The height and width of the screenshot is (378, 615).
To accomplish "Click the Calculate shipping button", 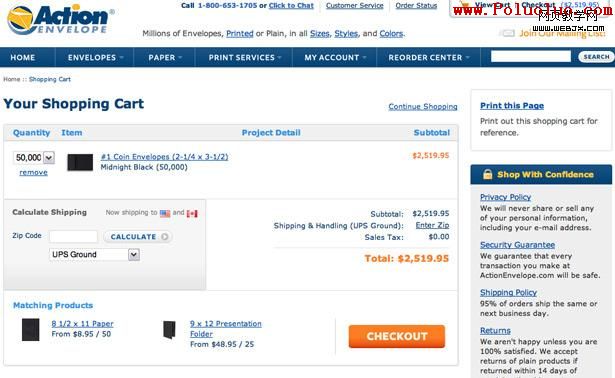I will pyautogui.click(x=138, y=236).
